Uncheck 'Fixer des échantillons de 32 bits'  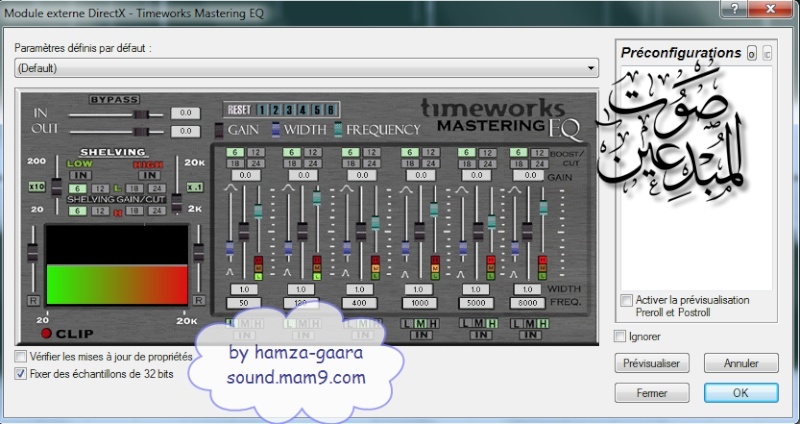click(21, 374)
